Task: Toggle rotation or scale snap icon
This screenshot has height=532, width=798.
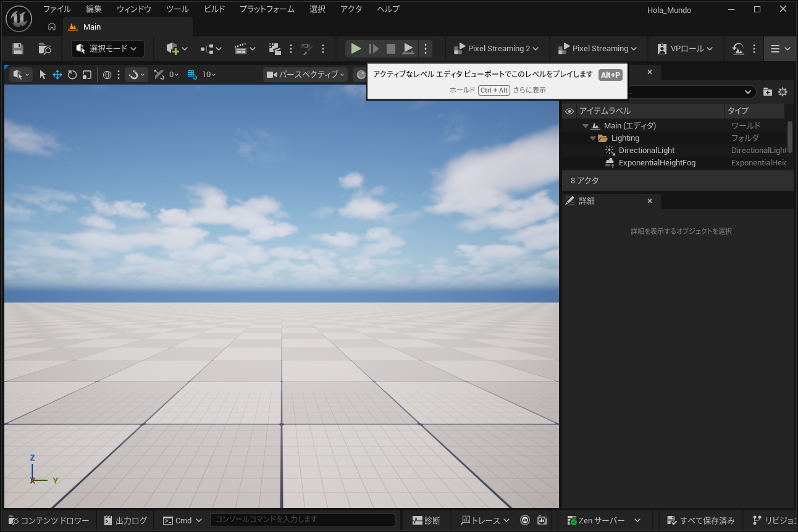Action: (x=159, y=75)
